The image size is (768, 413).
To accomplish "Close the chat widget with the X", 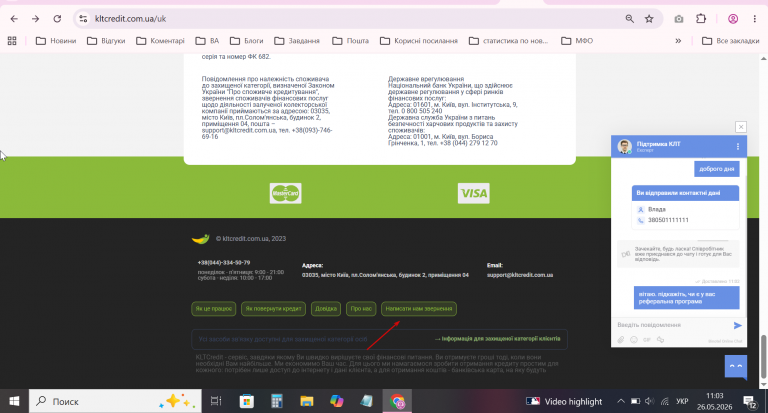I will pyautogui.click(x=741, y=127).
